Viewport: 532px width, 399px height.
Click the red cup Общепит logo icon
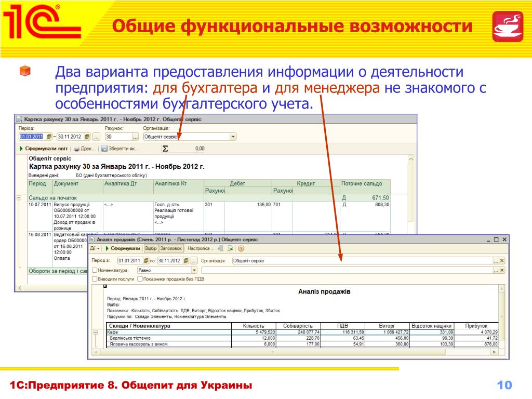(508, 26)
